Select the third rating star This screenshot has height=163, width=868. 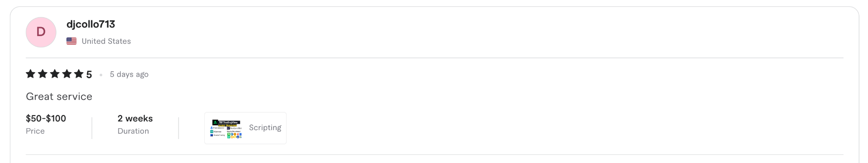point(55,74)
